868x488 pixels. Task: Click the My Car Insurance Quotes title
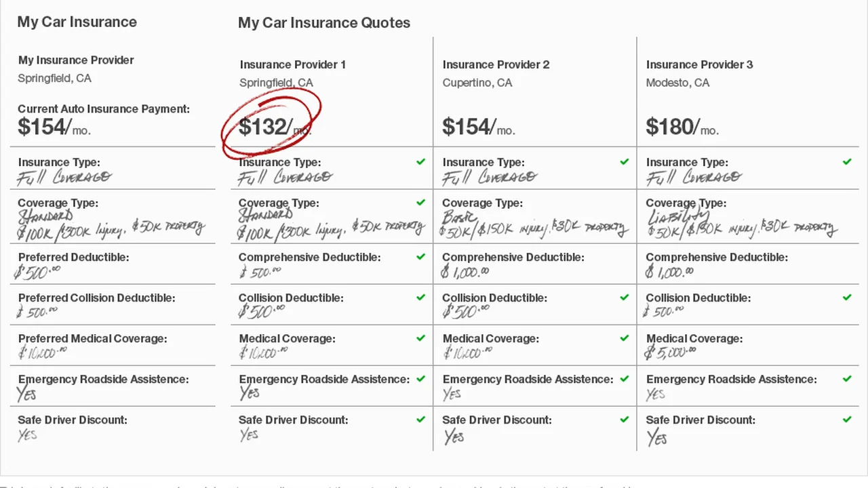(324, 22)
